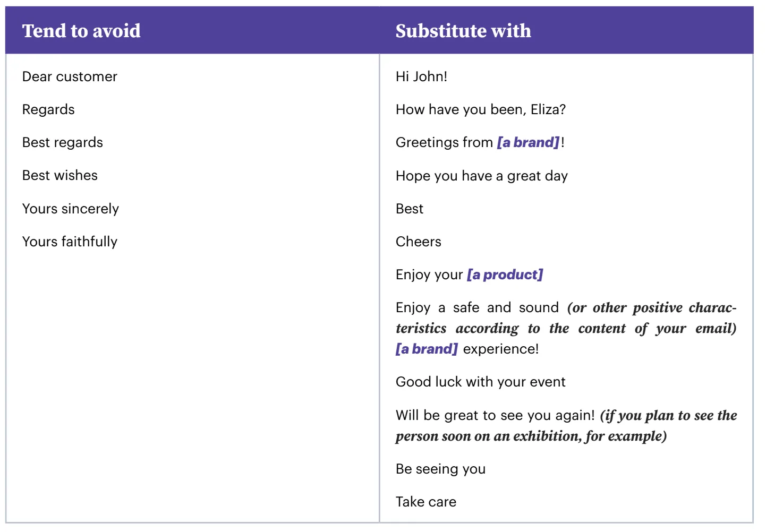The image size is (766, 532).
Task: Select the "Be seeing you" phrase
Action: click(x=441, y=469)
